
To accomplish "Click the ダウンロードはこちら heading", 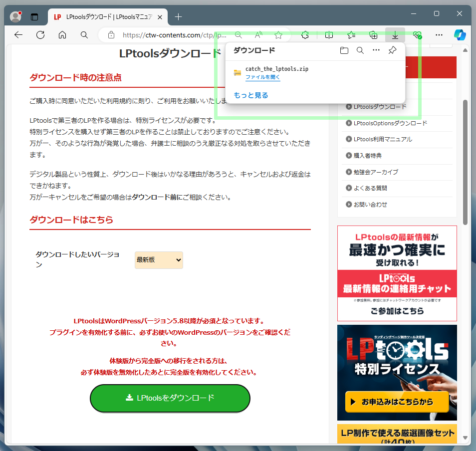I will click(x=71, y=220).
